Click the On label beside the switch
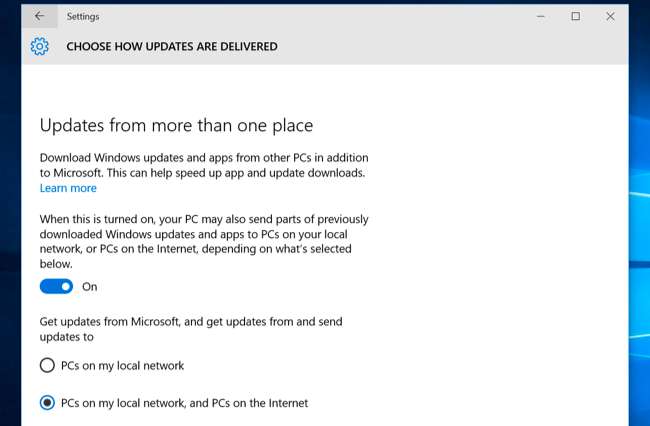Viewport: 650px width, 426px height. click(90, 287)
